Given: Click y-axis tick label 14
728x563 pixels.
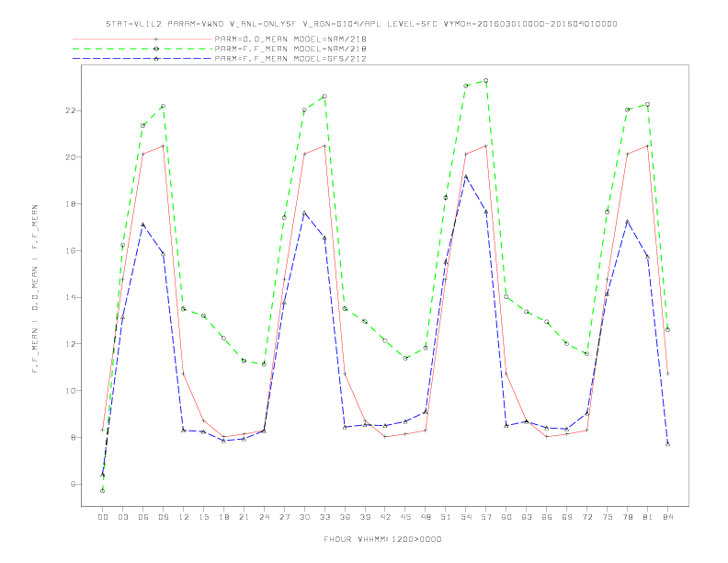Looking at the screenshot, I should [x=71, y=297].
